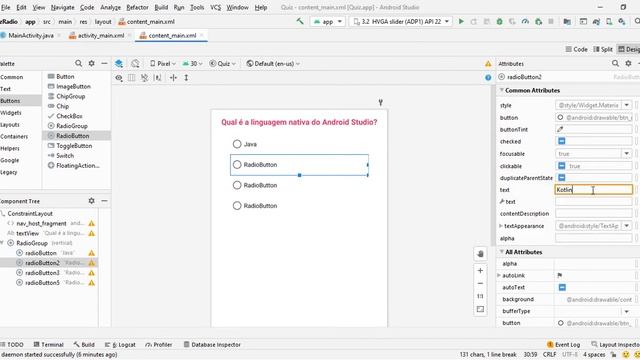The width and height of the screenshot is (640, 360).
Task: Select the pan hand tool
Action: (x=480, y=254)
